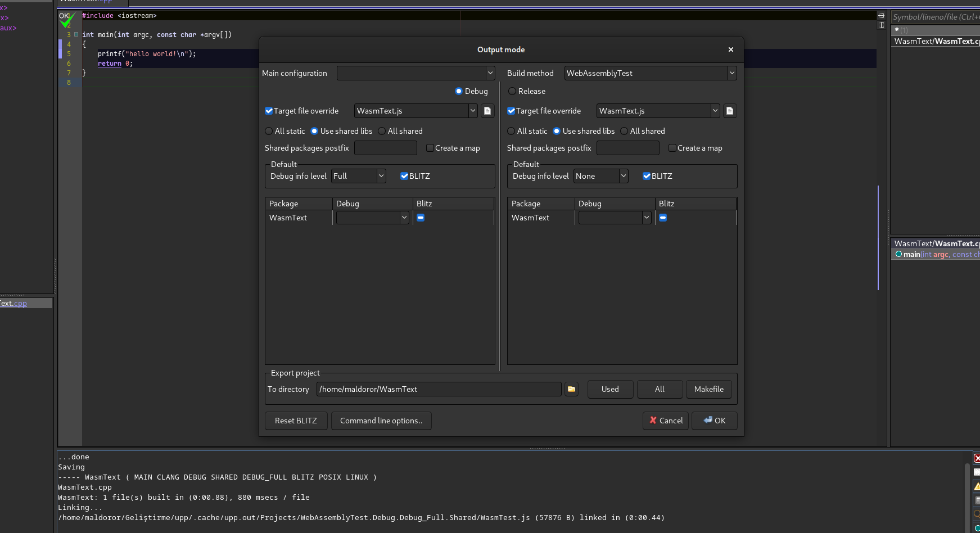
Task: Click the blue Blitz indicator in Debug package row
Action: click(421, 218)
